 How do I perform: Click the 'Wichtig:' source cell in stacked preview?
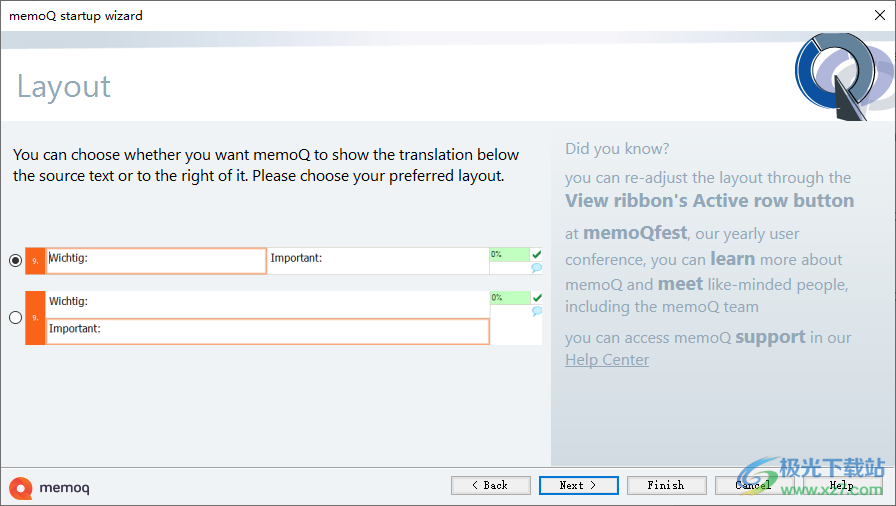(x=267, y=304)
